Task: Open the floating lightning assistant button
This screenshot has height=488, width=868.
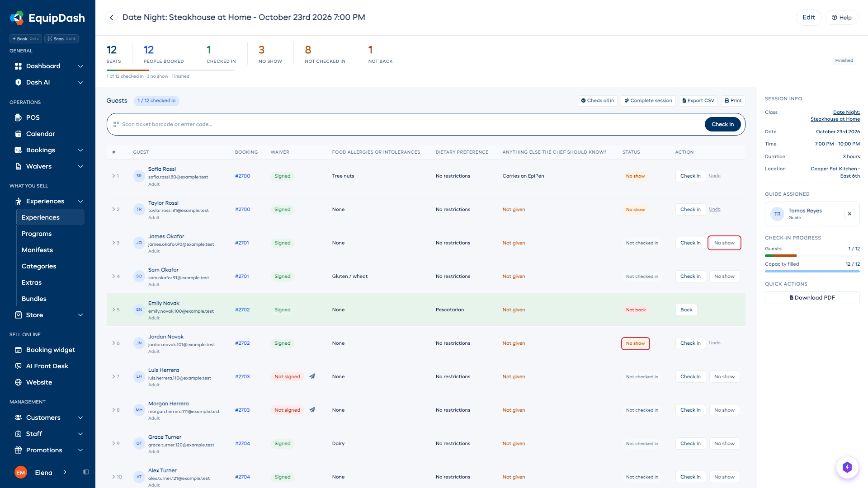Action: (x=847, y=467)
